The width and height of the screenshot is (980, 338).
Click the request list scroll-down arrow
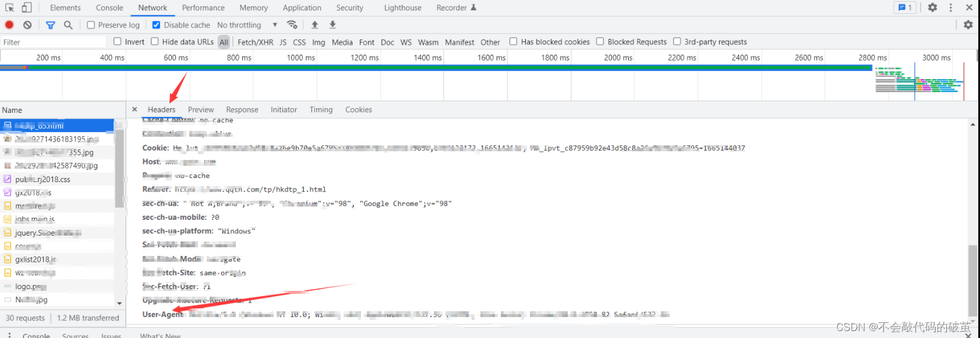tap(119, 303)
